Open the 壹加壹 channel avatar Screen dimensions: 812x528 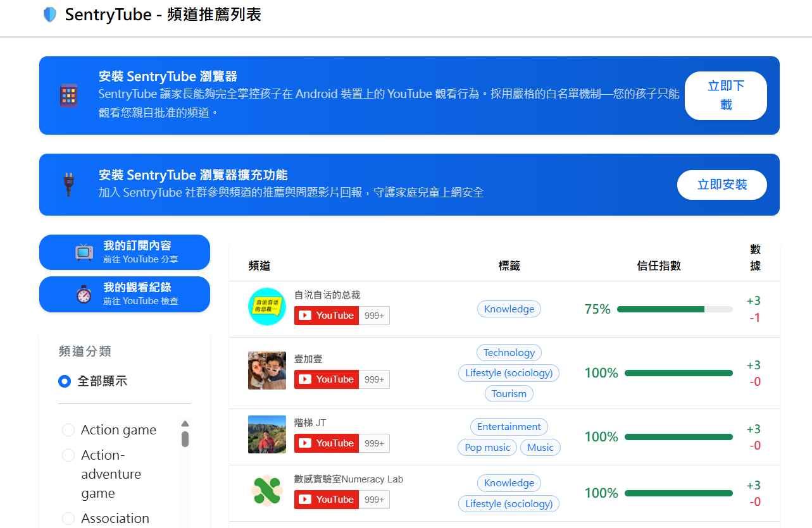267,371
